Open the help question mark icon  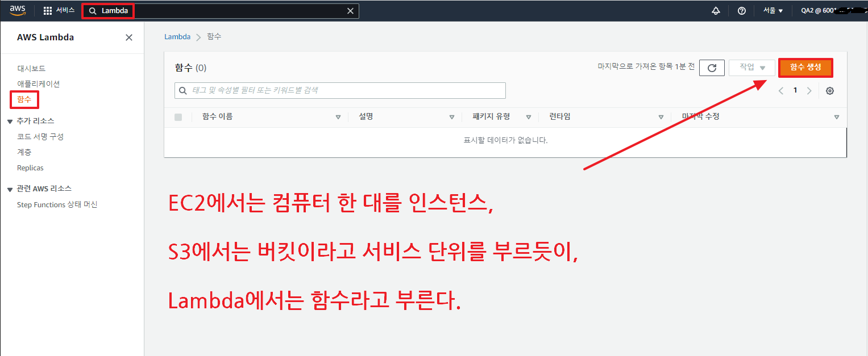point(742,11)
